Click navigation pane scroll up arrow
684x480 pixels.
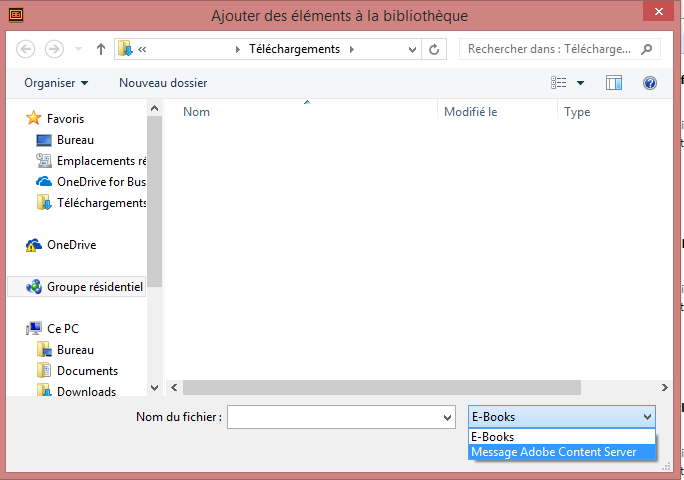tap(154, 108)
